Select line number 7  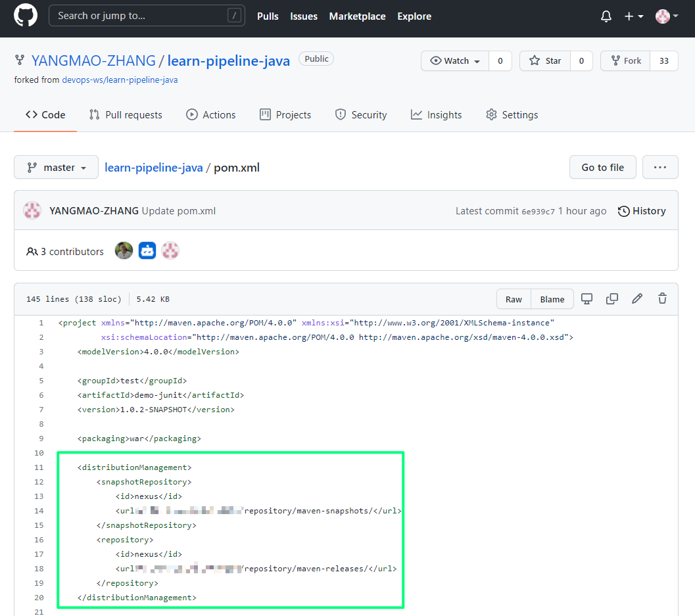[x=41, y=410]
